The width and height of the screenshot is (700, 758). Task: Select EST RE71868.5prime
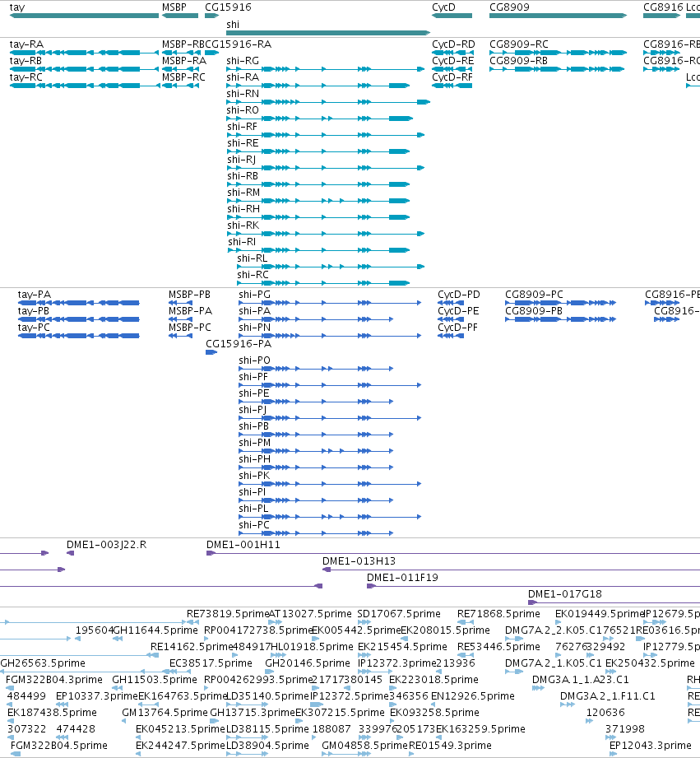498,614
